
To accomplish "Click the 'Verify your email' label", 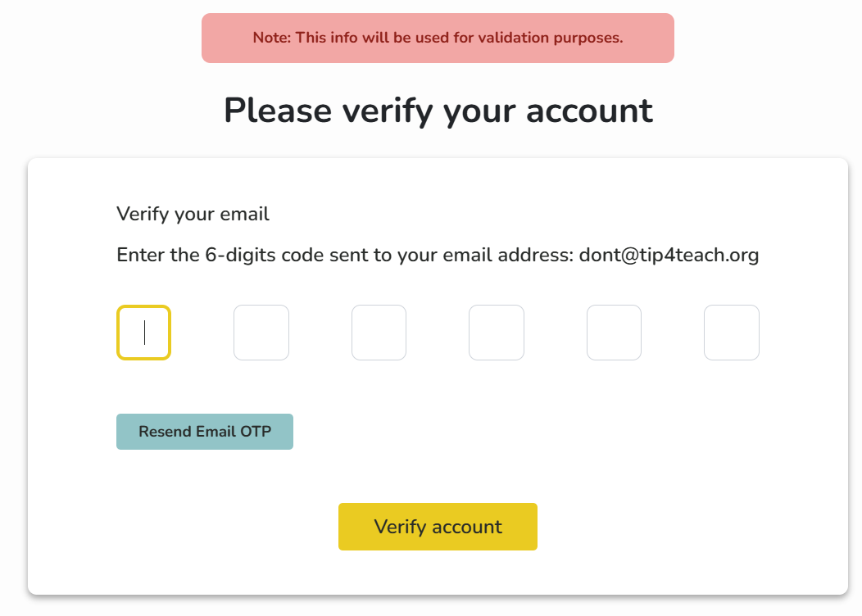I will pyautogui.click(x=193, y=215).
